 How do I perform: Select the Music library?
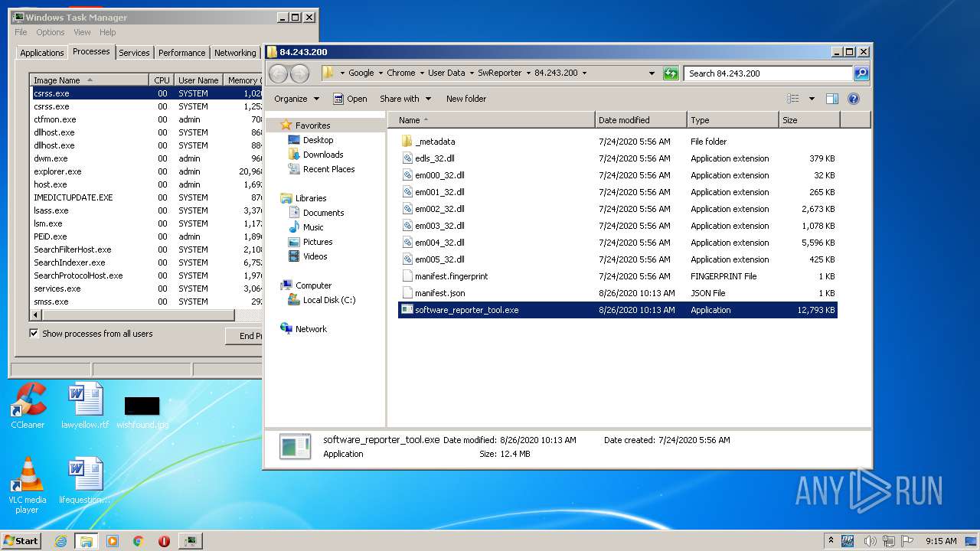pos(306,227)
